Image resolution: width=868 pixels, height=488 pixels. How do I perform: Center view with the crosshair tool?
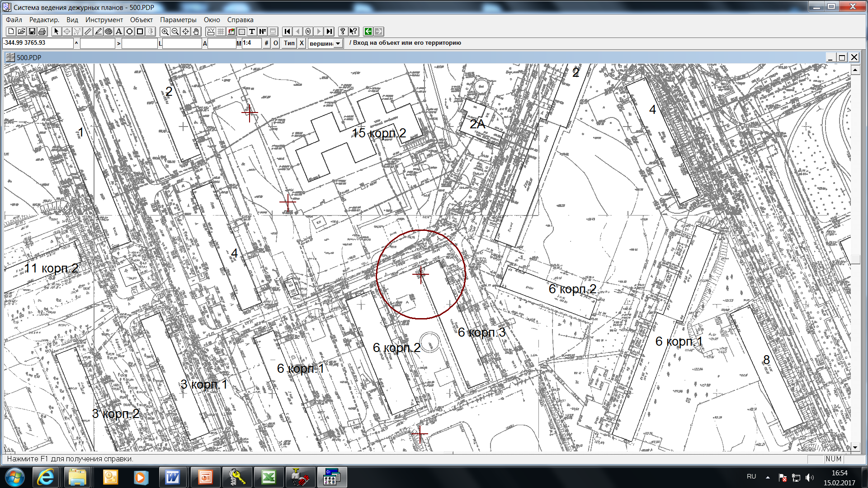186,31
